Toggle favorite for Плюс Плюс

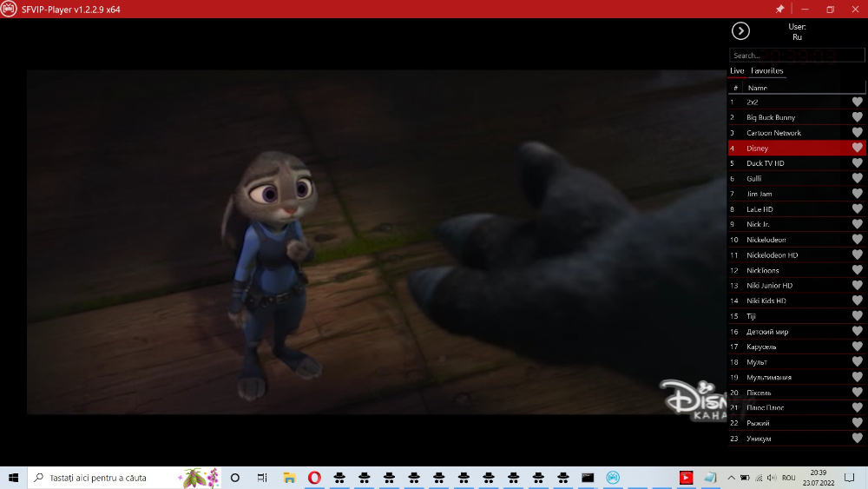click(857, 407)
